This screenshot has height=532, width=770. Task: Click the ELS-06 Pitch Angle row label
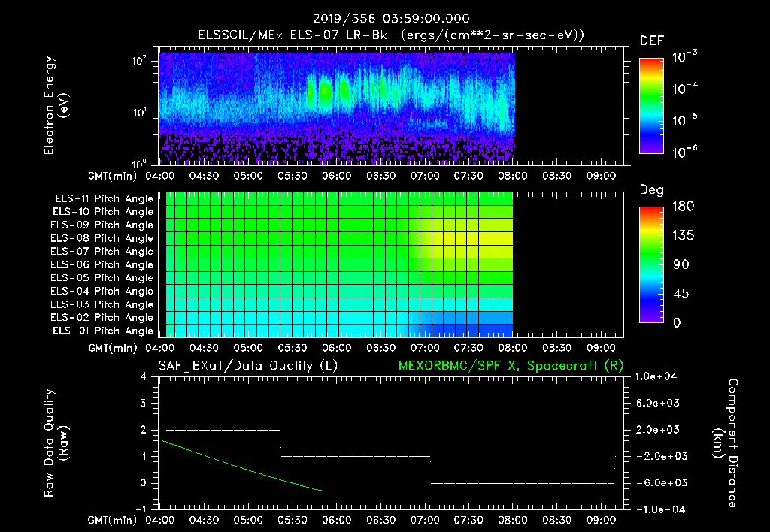pyautogui.click(x=102, y=265)
